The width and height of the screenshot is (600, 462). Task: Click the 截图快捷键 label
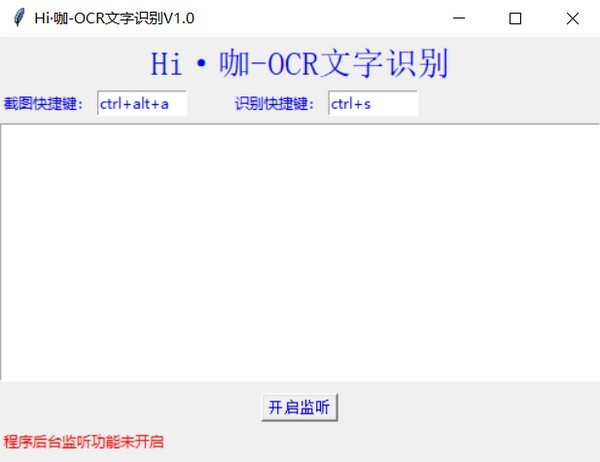(x=43, y=104)
